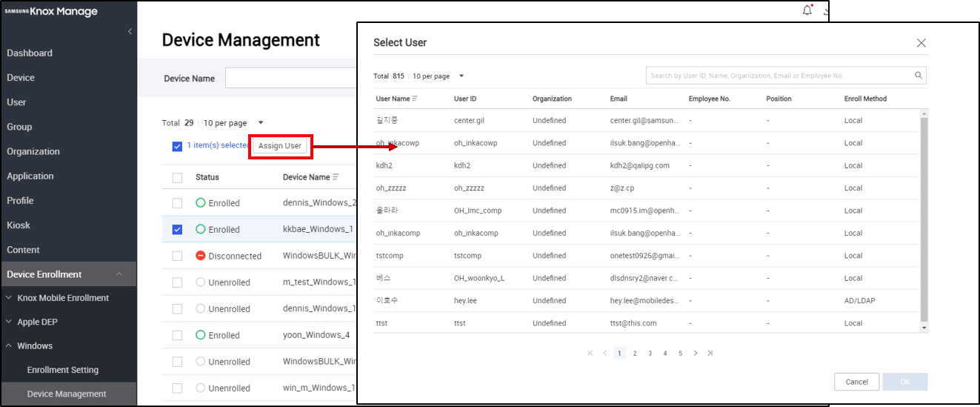The width and height of the screenshot is (980, 407).
Task: Click Cancel in Select User dialog
Action: coord(857,382)
